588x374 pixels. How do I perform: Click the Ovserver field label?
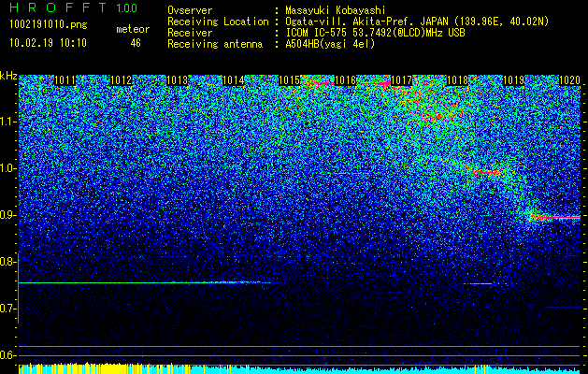pos(190,10)
